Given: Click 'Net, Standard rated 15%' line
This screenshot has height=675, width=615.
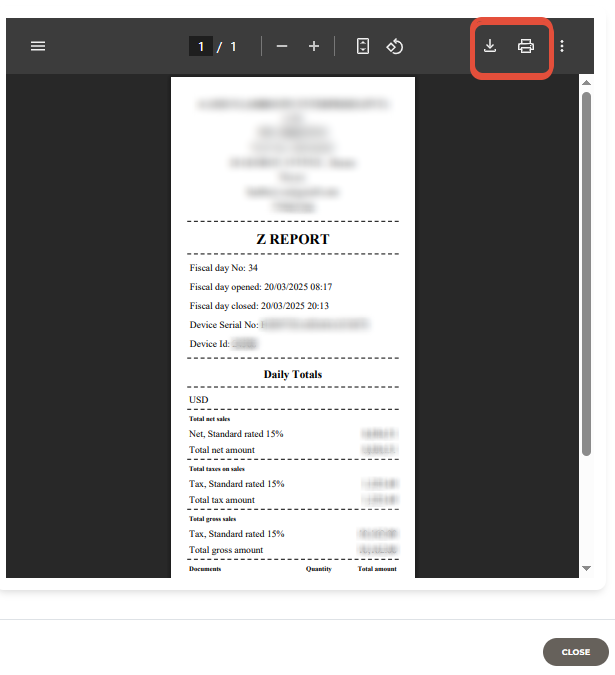Looking at the screenshot, I should click(236, 433).
